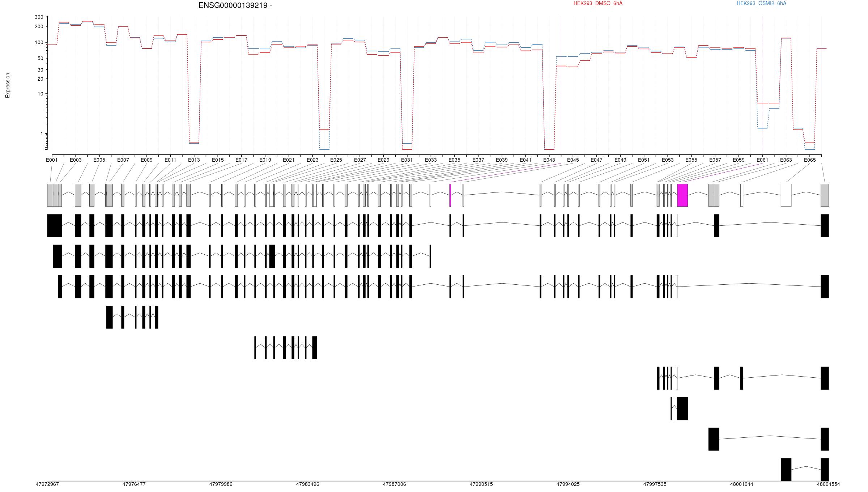Viewport: 868px width, 492px height.
Task: Click genomic coordinate 47997535
Action: (x=655, y=484)
